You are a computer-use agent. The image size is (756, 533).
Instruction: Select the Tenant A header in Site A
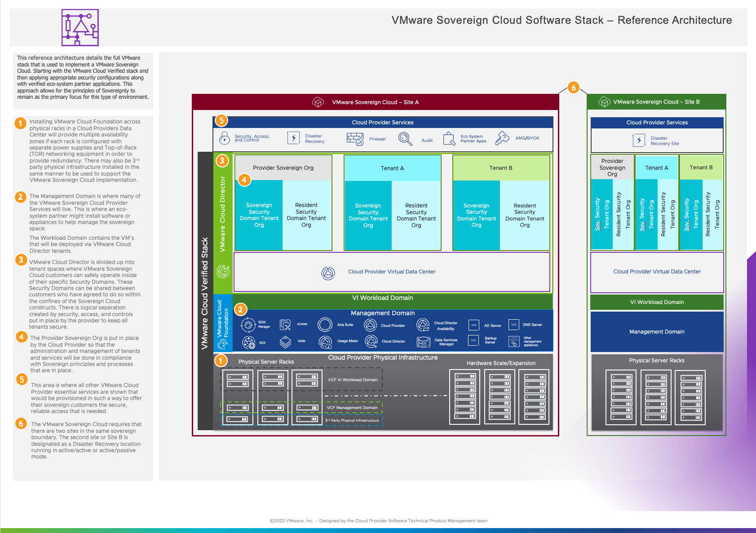point(392,168)
